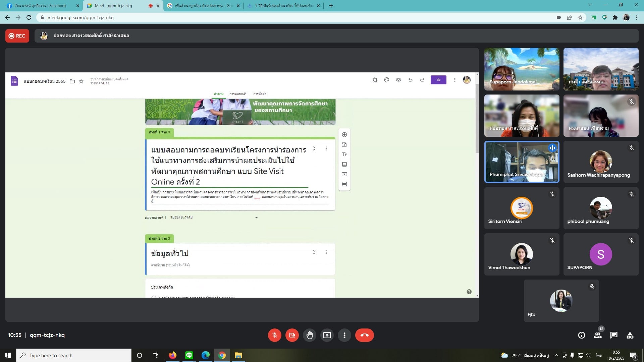Toggle the camera off button
This screenshot has height=362, width=644.
(292, 335)
